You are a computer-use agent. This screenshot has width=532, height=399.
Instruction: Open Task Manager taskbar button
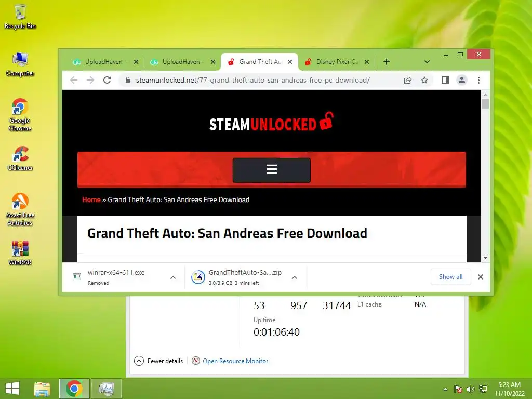click(x=106, y=389)
